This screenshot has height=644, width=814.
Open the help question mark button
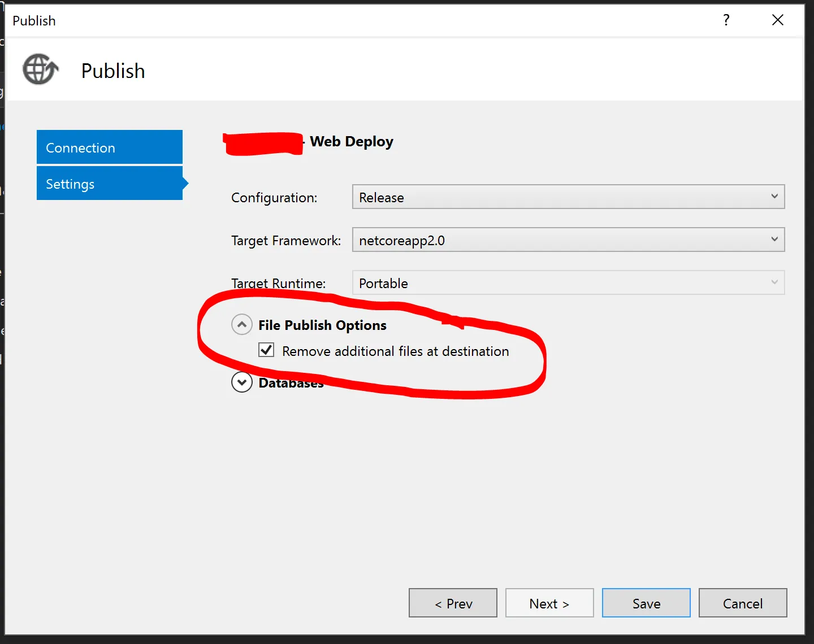coord(726,20)
